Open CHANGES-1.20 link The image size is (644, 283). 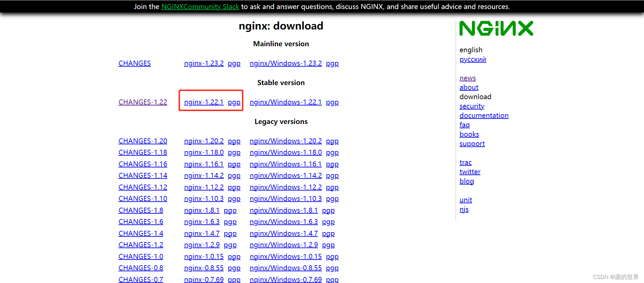[143, 141]
